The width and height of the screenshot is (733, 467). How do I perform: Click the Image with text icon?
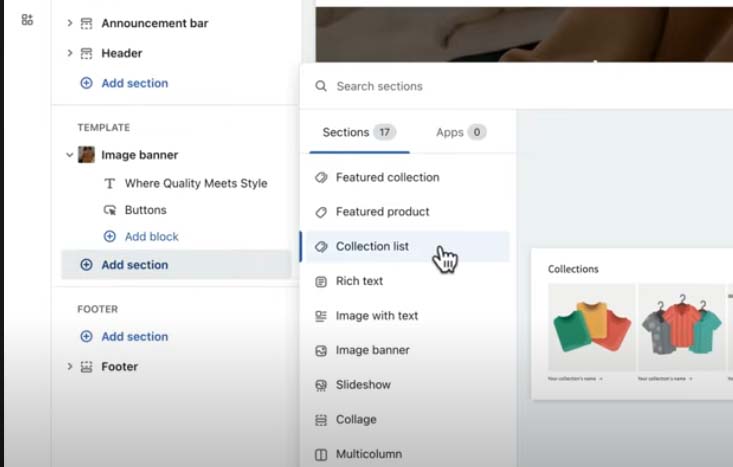click(321, 316)
